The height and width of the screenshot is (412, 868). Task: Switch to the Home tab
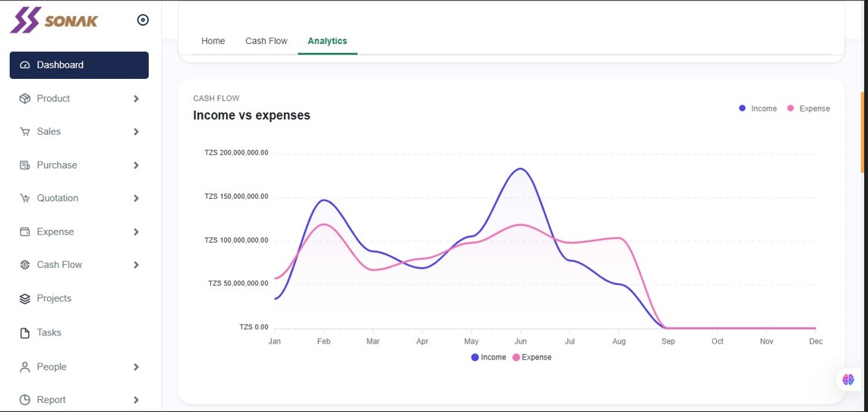click(x=213, y=41)
